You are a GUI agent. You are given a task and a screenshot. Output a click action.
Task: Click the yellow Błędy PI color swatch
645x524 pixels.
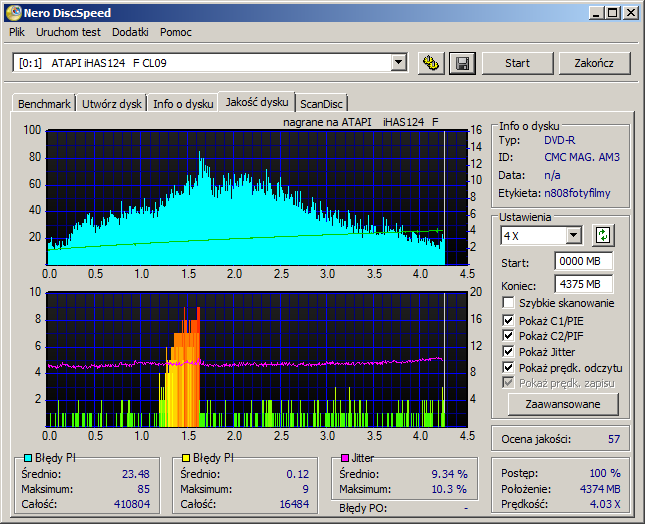coord(186,458)
